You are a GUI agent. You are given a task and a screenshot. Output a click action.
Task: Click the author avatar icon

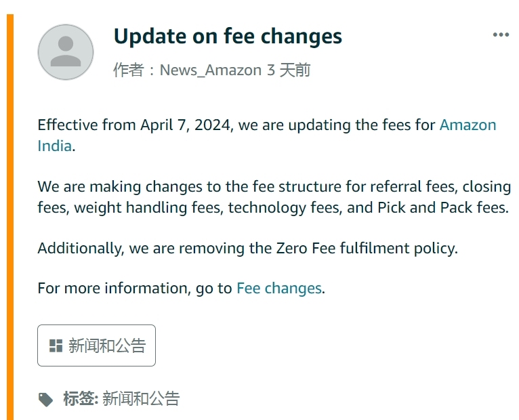tap(66, 52)
